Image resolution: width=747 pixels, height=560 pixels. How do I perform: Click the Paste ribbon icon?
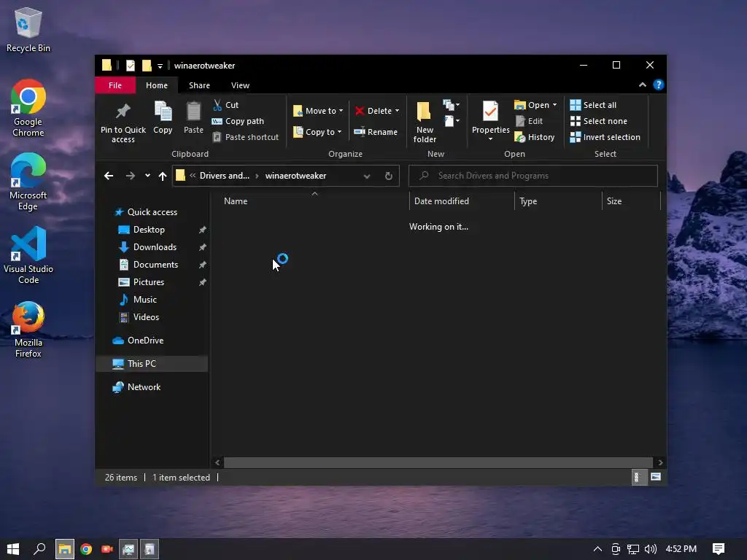point(193,117)
